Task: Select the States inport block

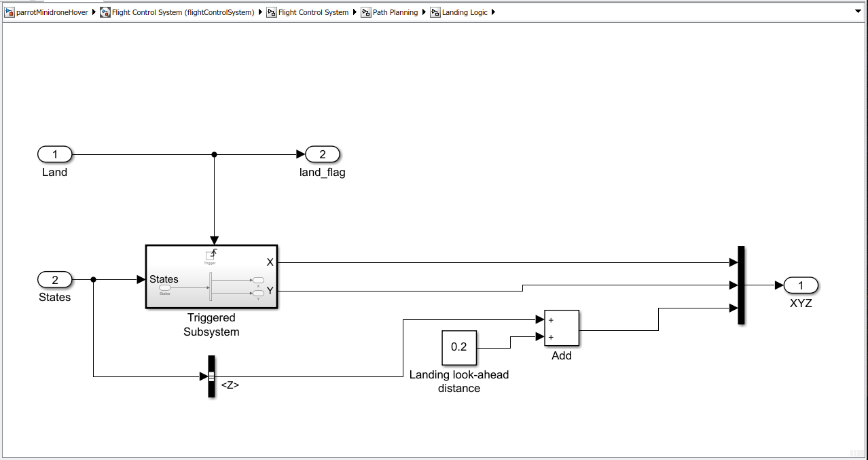Action: (x=55, y=279)
